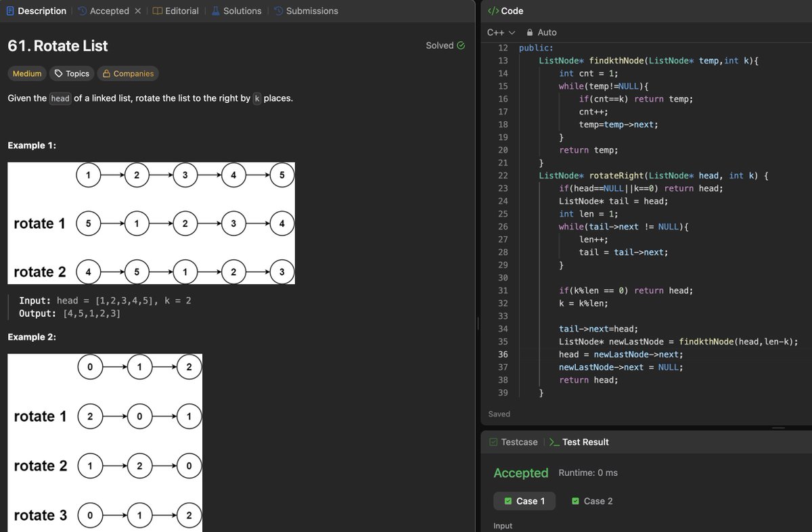Click the Case 1 green check icon
This screenshot has height=532, width=812.
pos(507,501)
